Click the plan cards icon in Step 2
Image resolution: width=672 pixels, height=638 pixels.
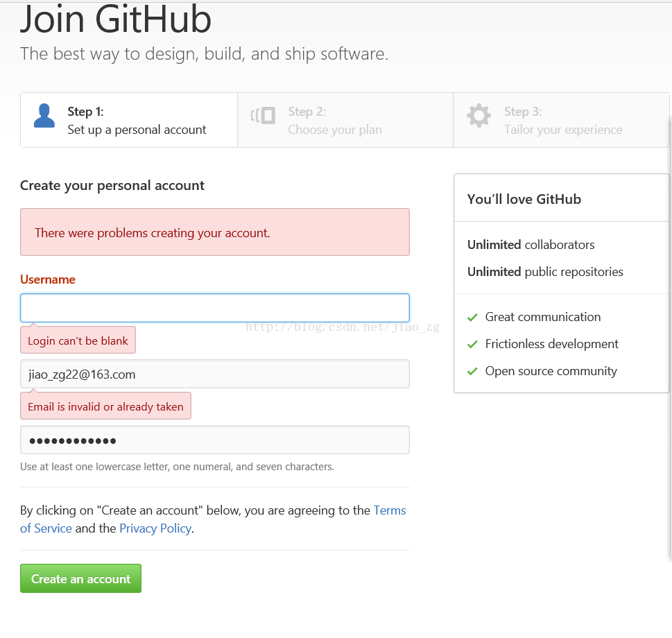[263, 116]
